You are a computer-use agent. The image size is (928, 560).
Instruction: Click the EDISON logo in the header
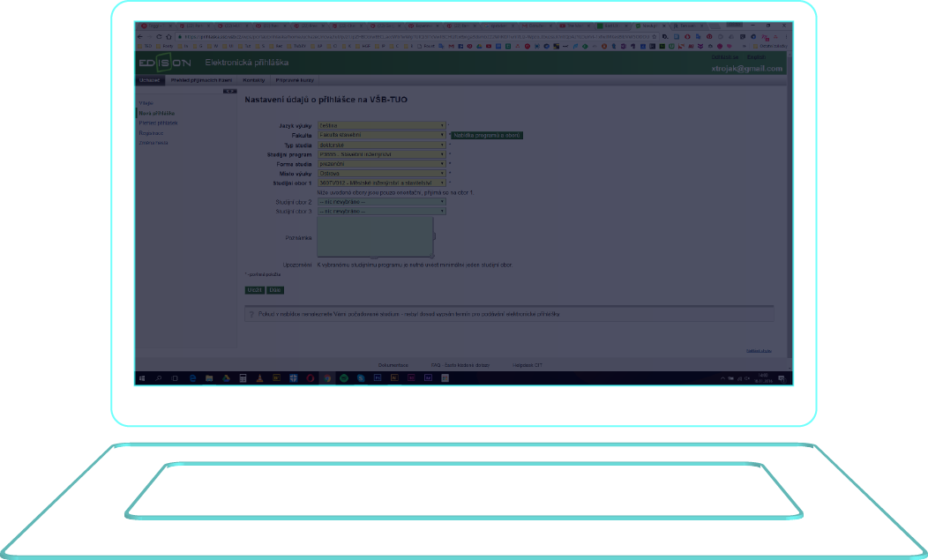(165, 62)
